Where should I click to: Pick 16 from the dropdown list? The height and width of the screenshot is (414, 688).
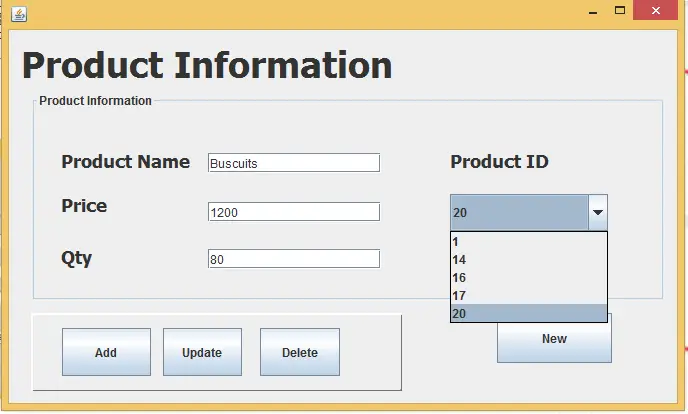[x=529, y=278]
